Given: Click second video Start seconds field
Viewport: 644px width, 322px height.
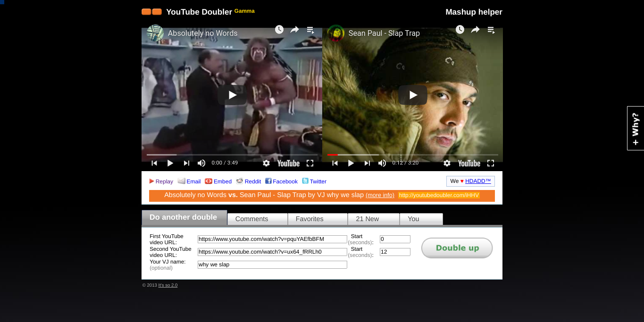Looking at the screenshot, I should click(395, 252).
